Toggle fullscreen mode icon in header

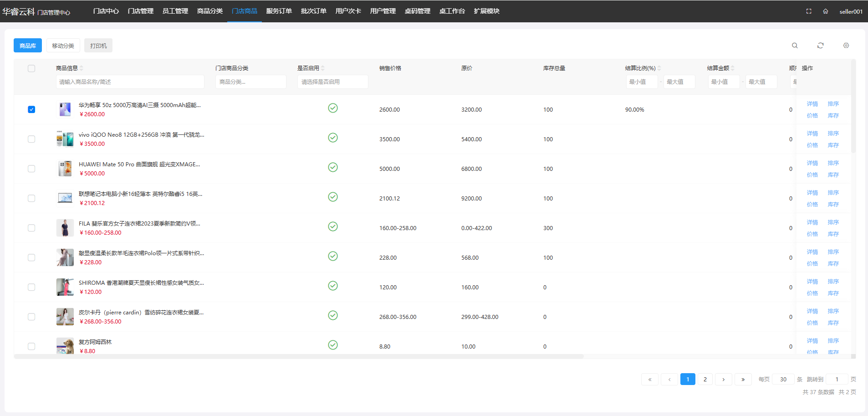tap(809, 11)
